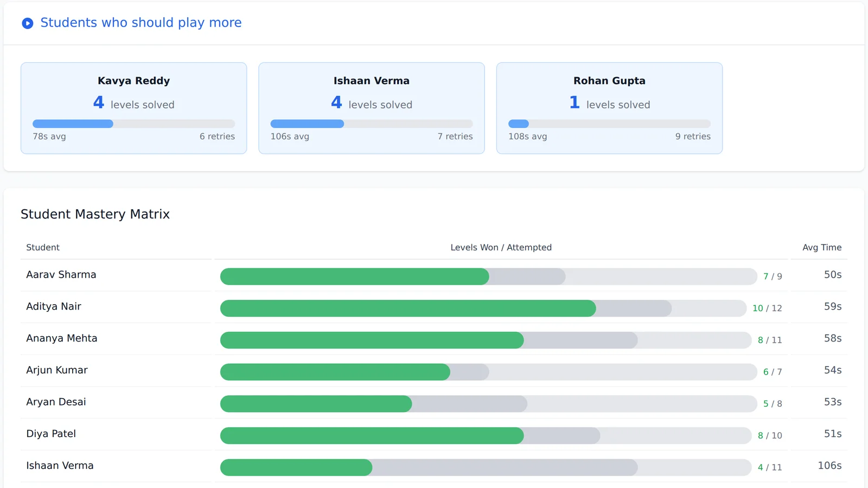
Task: Click the 106s time in Ishaan Verma's row
Action: point(829,465)
